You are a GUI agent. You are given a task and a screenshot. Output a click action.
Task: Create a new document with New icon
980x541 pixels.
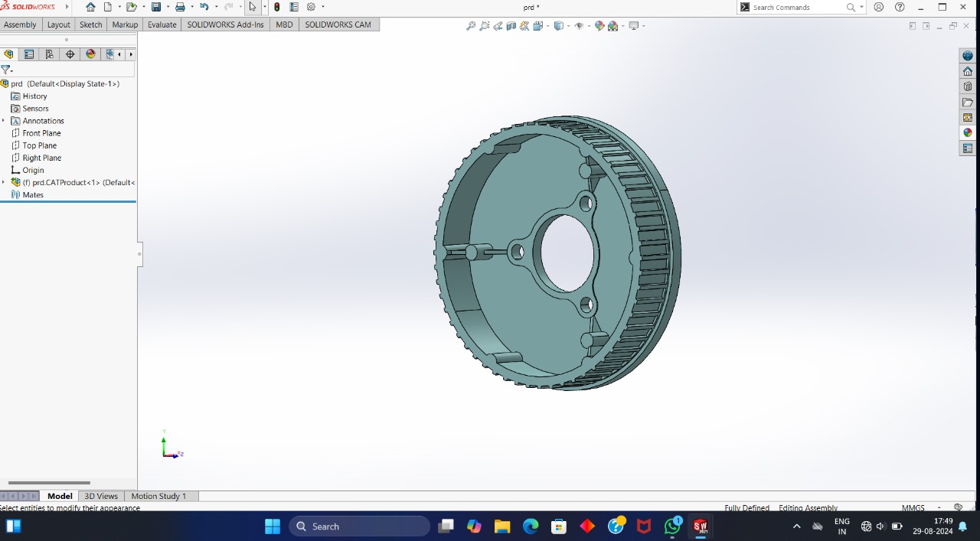107,7
